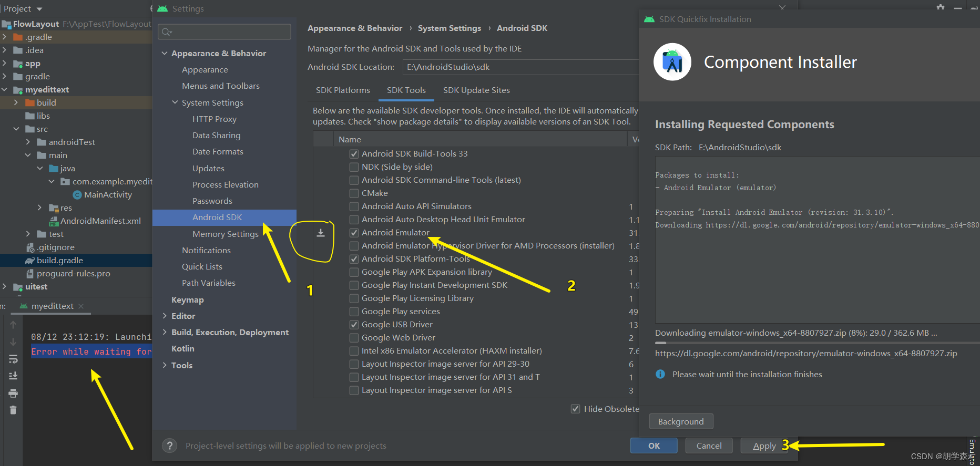Click Android icon in SDK Quickfix Installation title
The height and width of the screenshot is (466, 980).
coord(649,19)
